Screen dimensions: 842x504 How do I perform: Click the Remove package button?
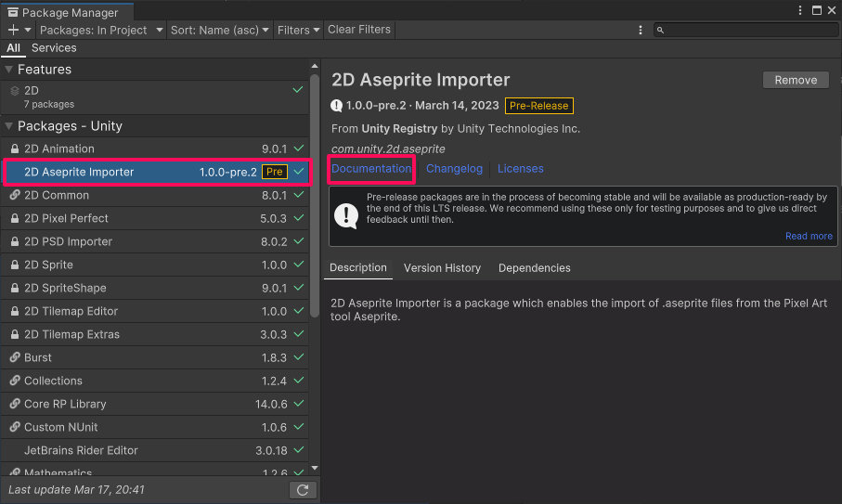coord(796,80)
